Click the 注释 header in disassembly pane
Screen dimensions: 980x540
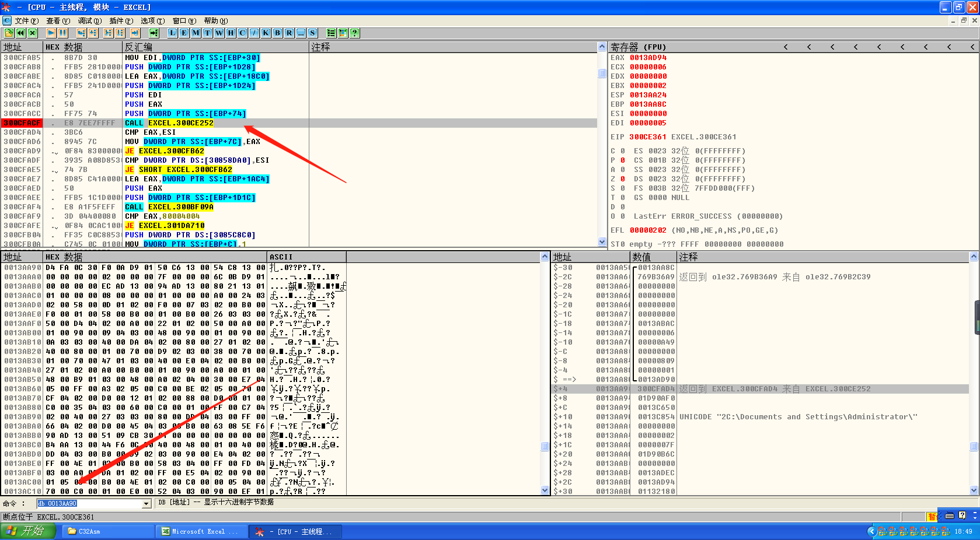(x=453, y=47)
